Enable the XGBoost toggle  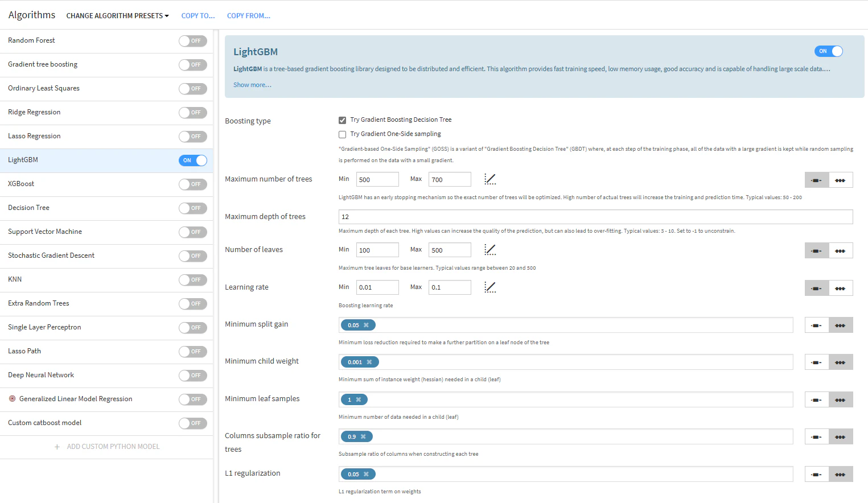(193, 184)
